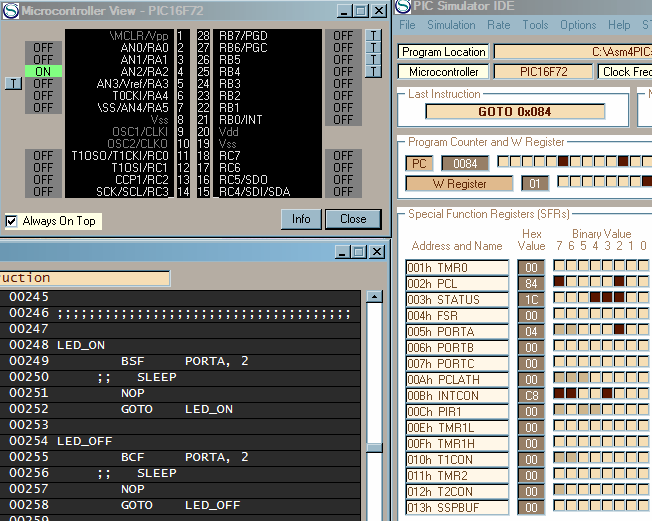Click the PCL hex value 84

(531, 284)
